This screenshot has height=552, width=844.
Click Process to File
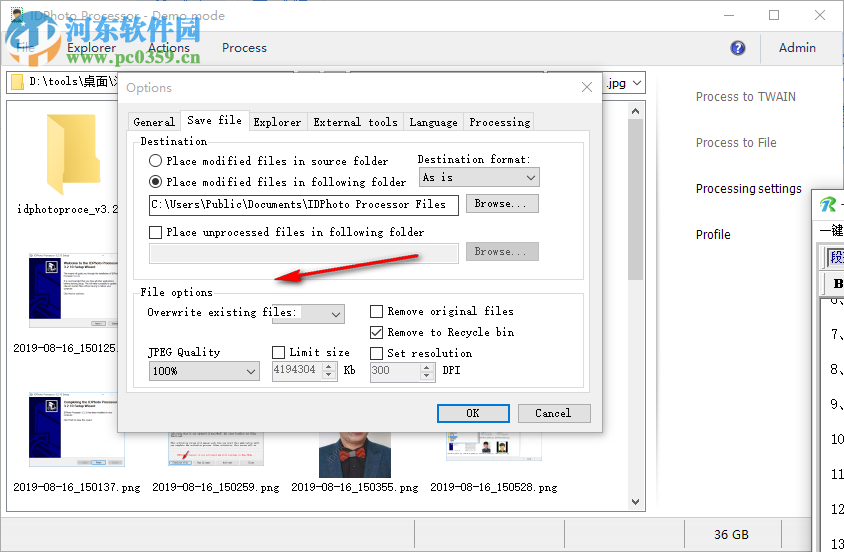click(736, 143)
